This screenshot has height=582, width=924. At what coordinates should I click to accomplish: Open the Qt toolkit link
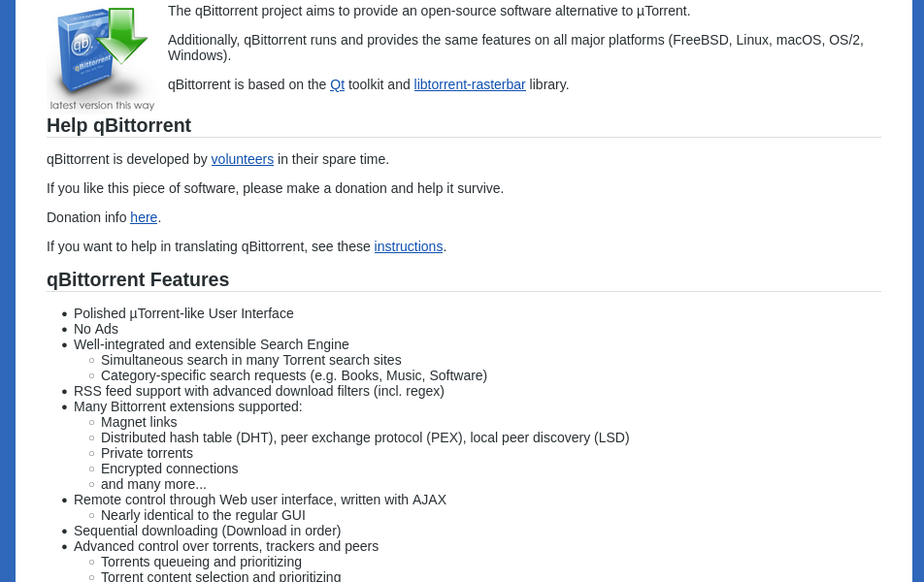pyautogui.click(x=337, y=84)
